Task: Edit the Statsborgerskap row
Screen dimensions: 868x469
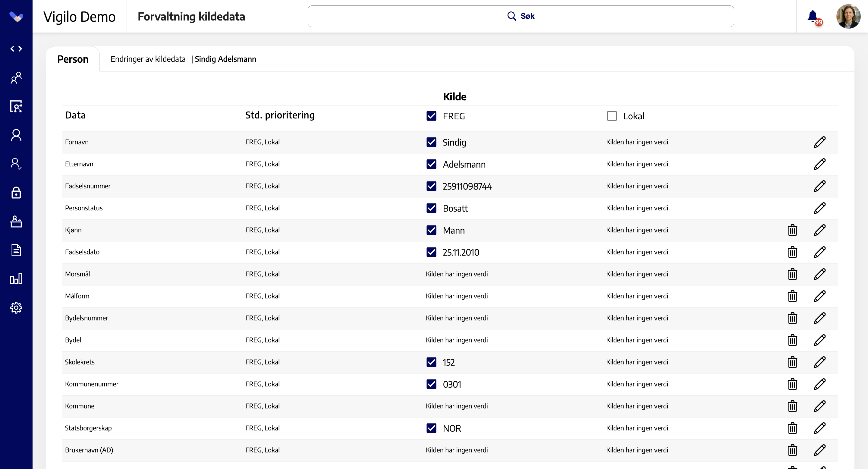Action: point(819,428)
